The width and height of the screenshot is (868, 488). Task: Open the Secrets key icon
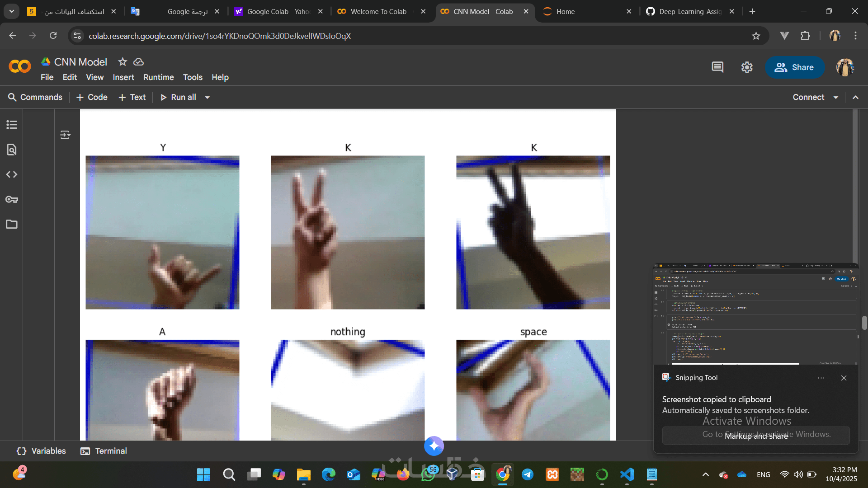(12, 199)
